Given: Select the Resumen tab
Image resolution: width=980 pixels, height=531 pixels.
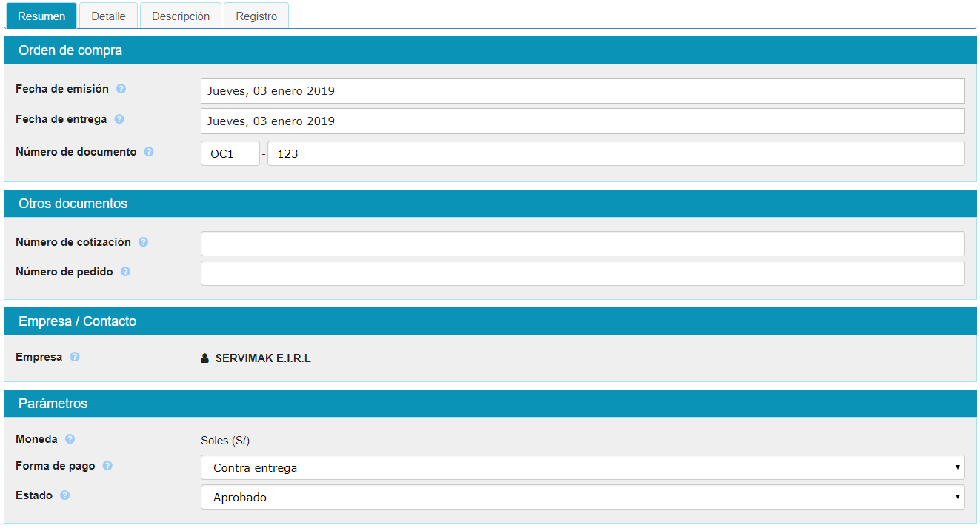Looking at the screenshot, I should (41, 16).
